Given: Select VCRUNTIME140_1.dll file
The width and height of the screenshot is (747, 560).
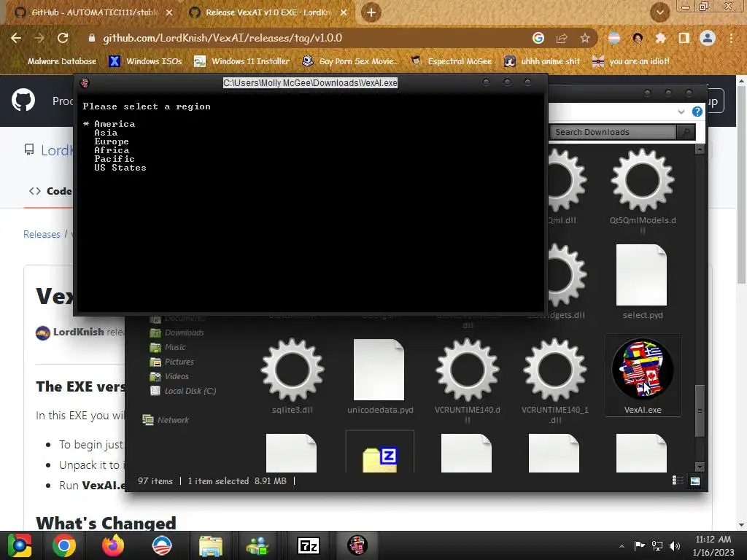Looking at the screenshot, I should 555,380.
